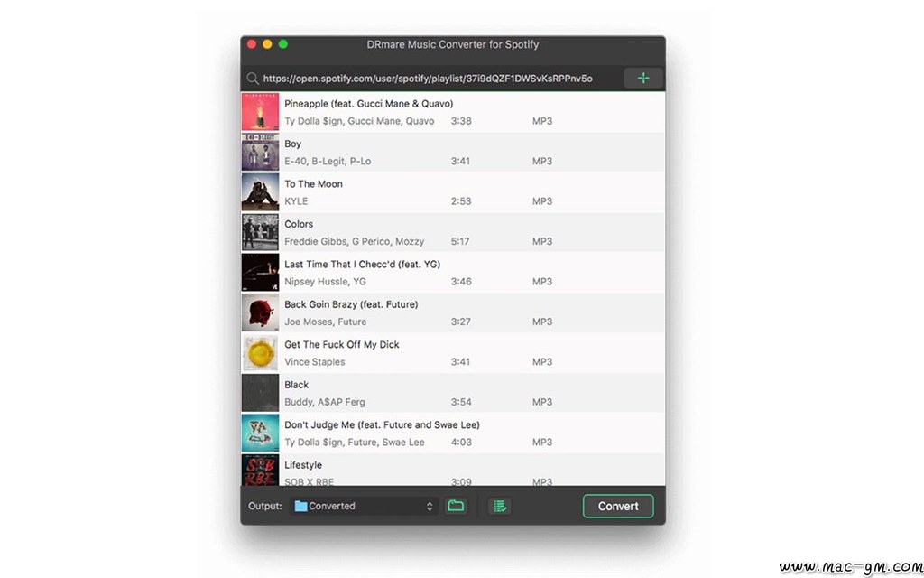Click the song title 'Boy'

point(293,144)
